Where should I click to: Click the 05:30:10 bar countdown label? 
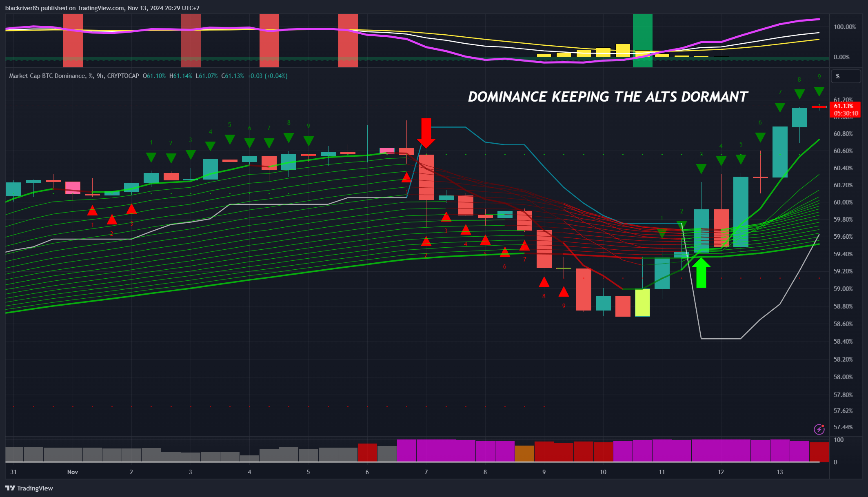coord(846,113)
